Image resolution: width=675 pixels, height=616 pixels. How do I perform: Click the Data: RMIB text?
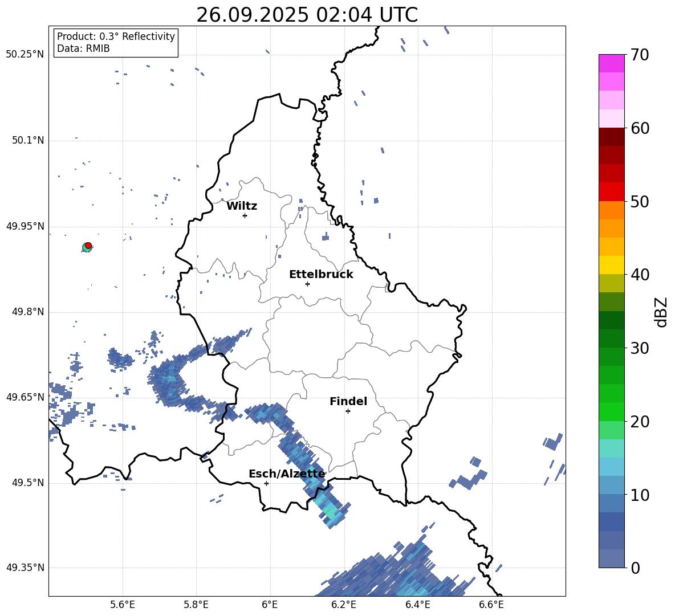click(83, 48)
